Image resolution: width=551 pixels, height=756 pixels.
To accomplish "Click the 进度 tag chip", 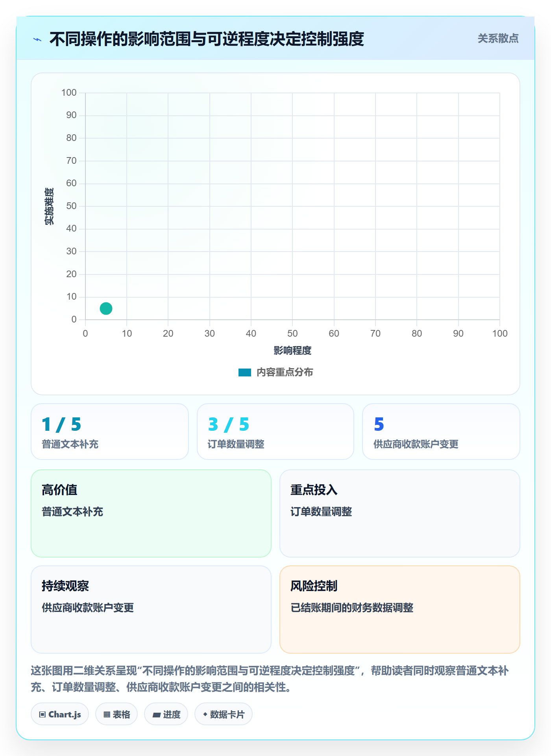I will (166, 714).
